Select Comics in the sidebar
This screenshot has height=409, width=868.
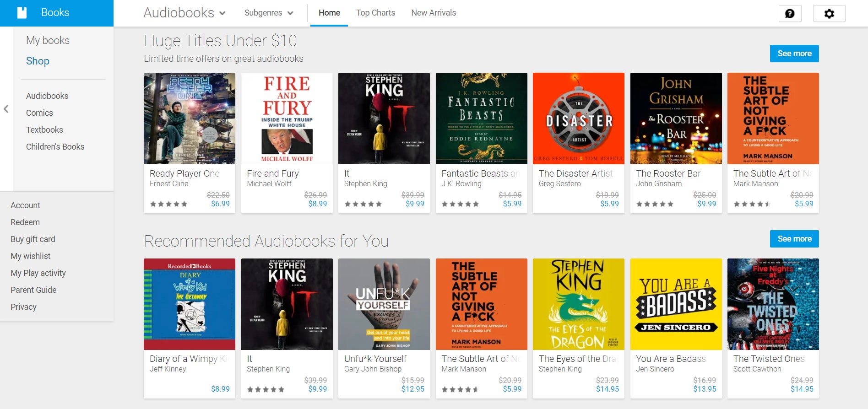click(x=39, y=113)
